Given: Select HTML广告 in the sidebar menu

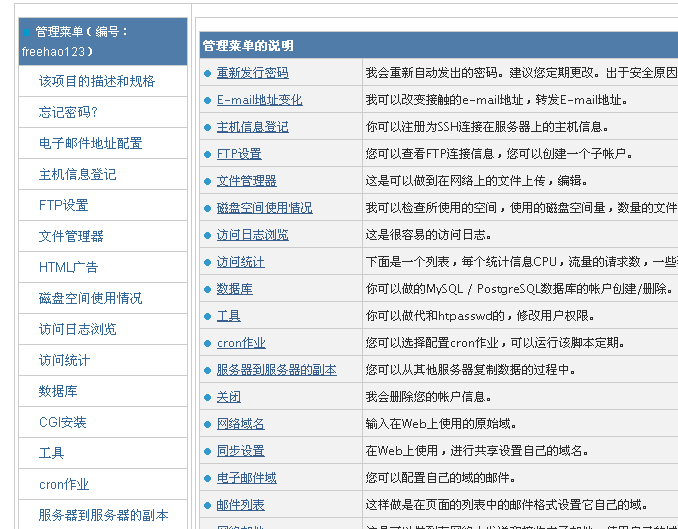Looking at the screenshot, I should [68, 267].
